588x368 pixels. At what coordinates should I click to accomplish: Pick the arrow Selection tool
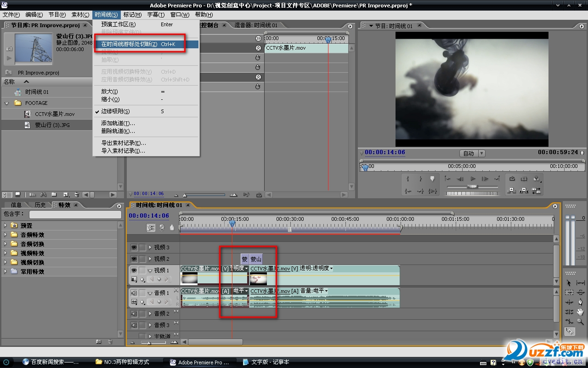(569, 283)
